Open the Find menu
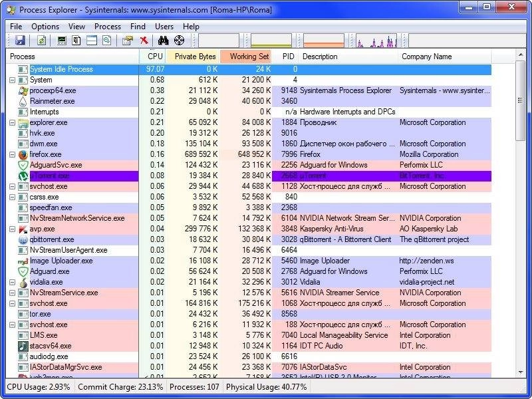This screenshot has height=399, width=532. 138,27
